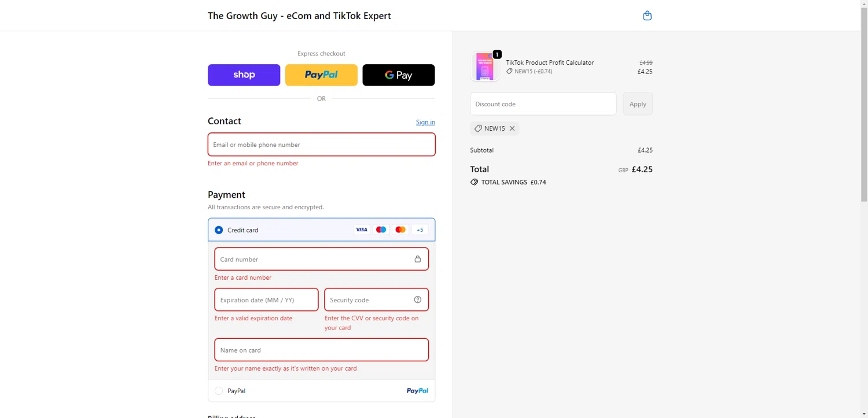Pay with PayPal express checkout button

(321, 75)
